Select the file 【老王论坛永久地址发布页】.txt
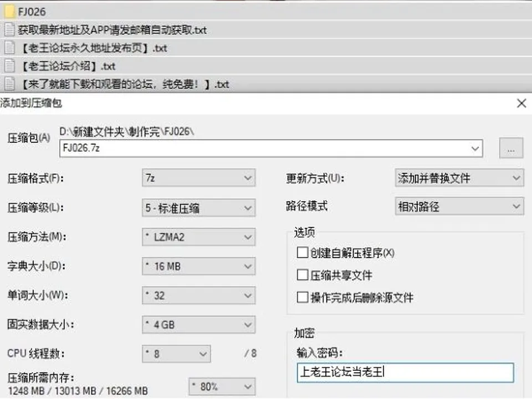Image resolution: width=532 pixels, height=399 pixels. pos(94,48)
